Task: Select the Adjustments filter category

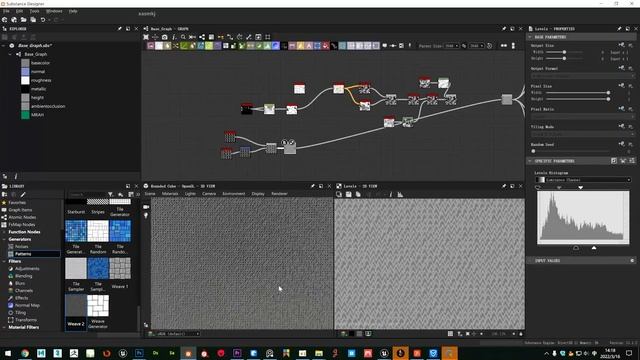Action: pyautogui.click(x=27, y=269)
